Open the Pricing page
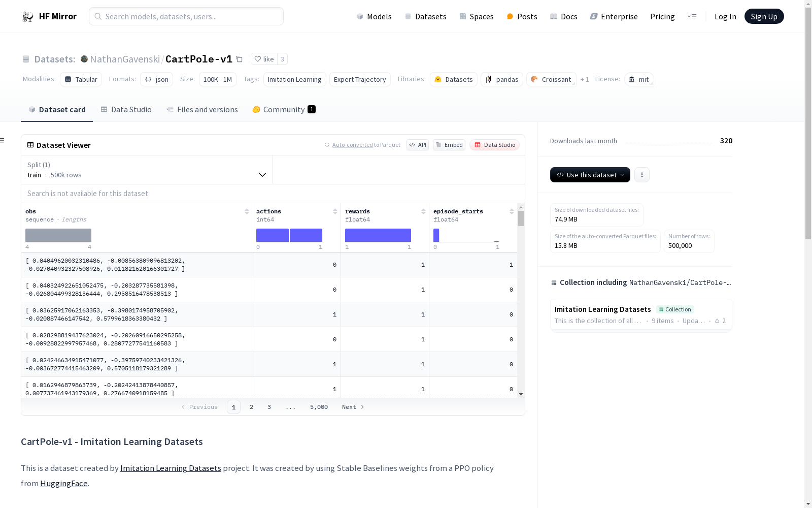Image resolution: width=812 pixels, height=508 pixels. click(662, 17)
